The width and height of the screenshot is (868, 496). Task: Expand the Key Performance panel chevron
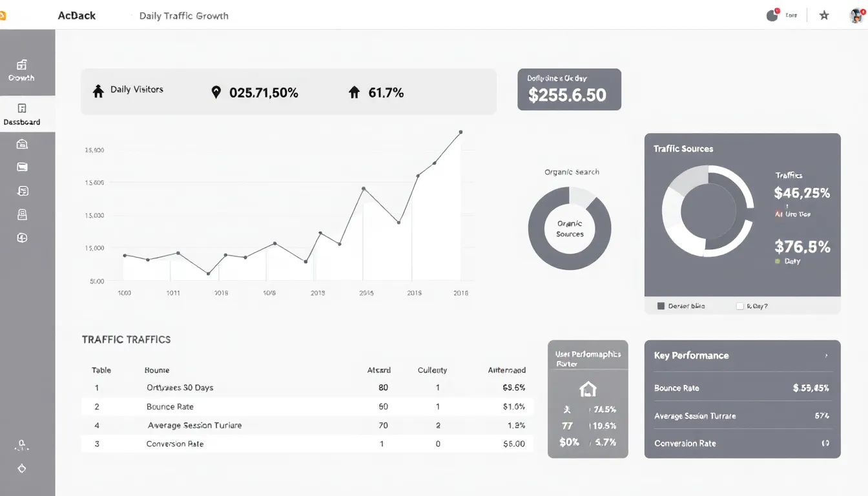tap(826, 356)
